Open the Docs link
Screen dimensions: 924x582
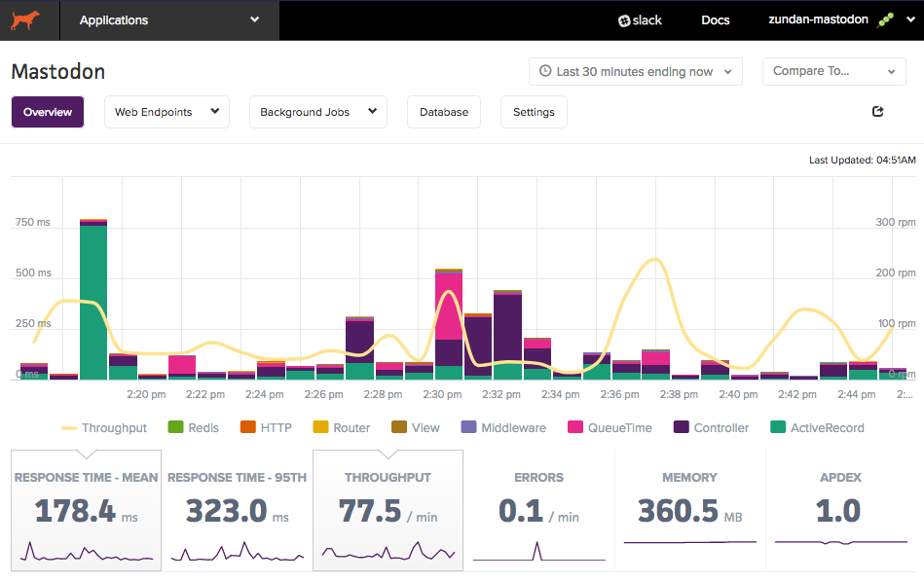(x=716, y=20)
